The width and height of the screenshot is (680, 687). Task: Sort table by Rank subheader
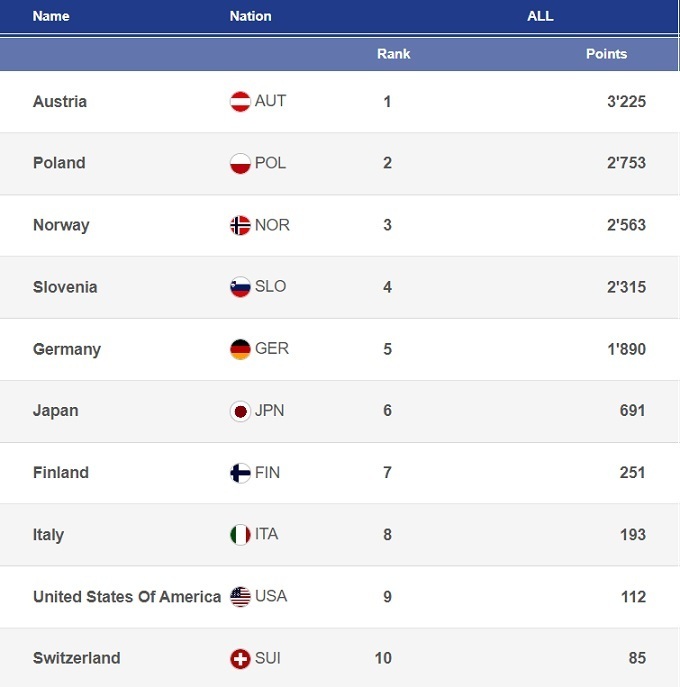coord(393,54)
